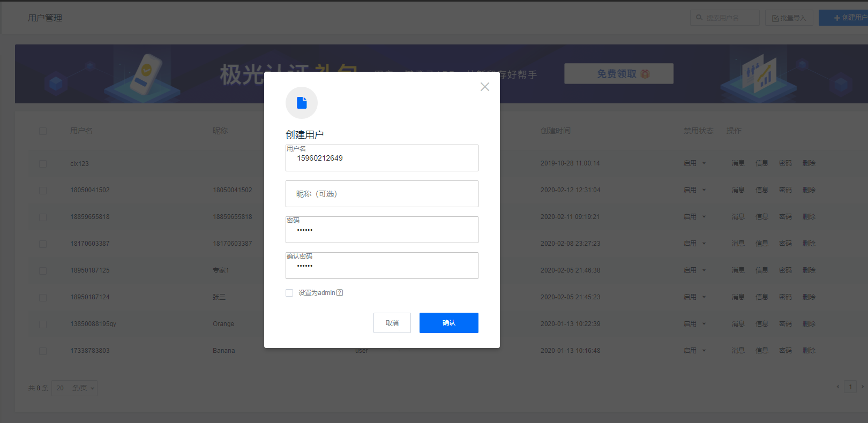Tick the select-all checkbox in table header
This screenshot has height=423, width=868.
43,131
